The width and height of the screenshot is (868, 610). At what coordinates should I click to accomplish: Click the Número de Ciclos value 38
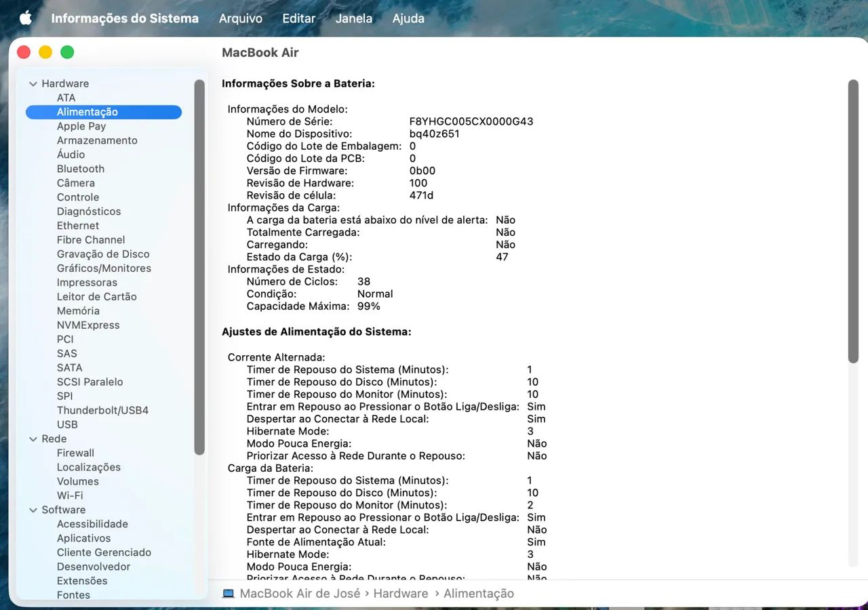click(x=363, y=282)
